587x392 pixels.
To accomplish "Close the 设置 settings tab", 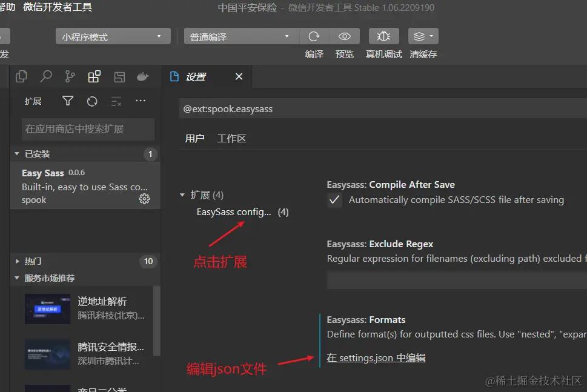I will coord(239,76).
